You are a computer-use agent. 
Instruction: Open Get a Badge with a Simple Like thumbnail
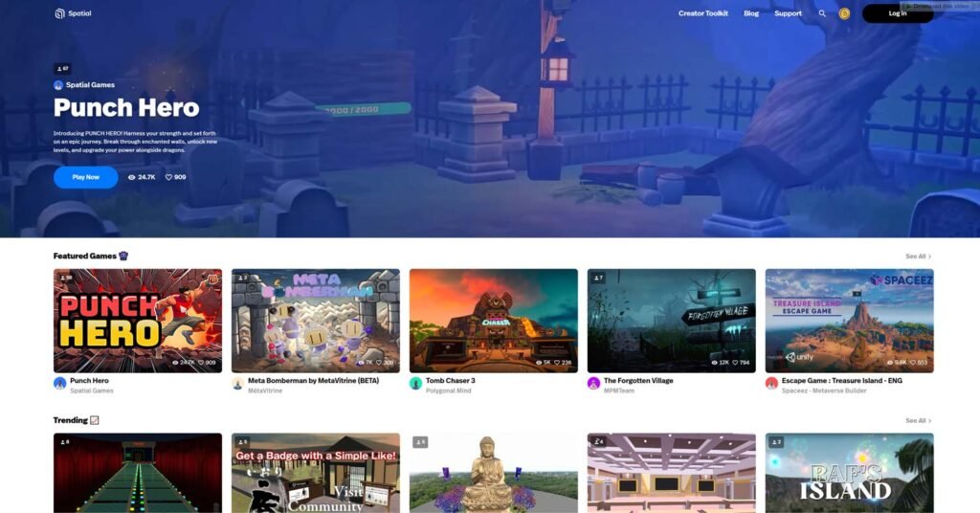[316, 473]
